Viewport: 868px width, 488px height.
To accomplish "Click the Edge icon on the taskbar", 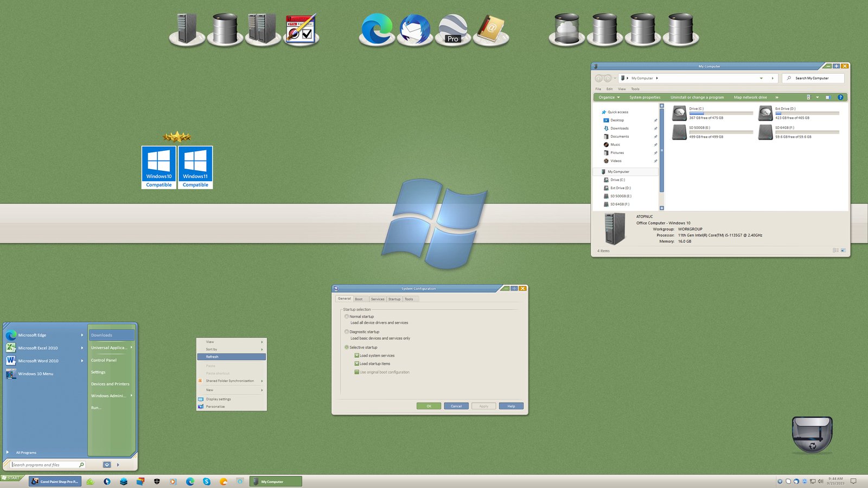I will coord(190,481).
